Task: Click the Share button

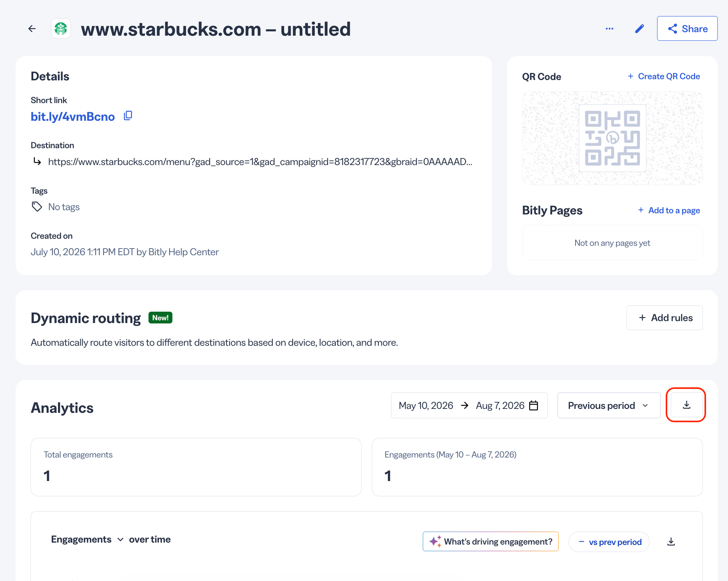Action: coord(687,29)
